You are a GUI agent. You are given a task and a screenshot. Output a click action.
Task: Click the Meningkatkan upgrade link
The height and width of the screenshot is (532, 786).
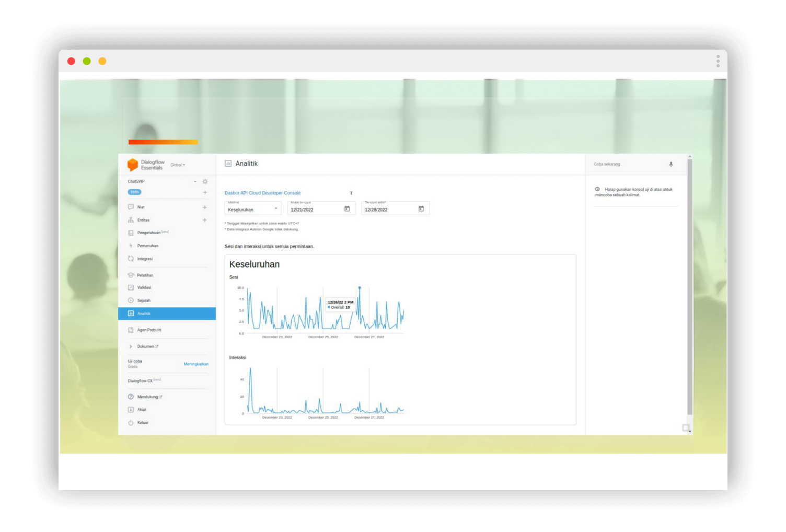pos(196,364)
